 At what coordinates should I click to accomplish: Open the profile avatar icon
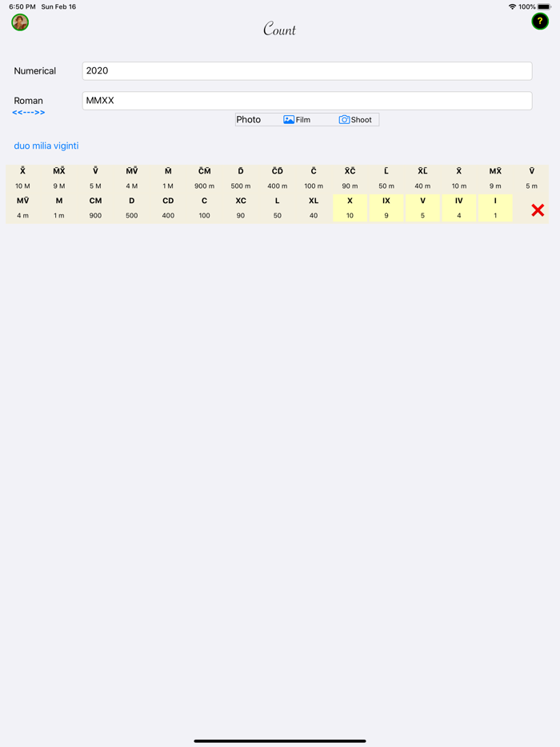20,22
